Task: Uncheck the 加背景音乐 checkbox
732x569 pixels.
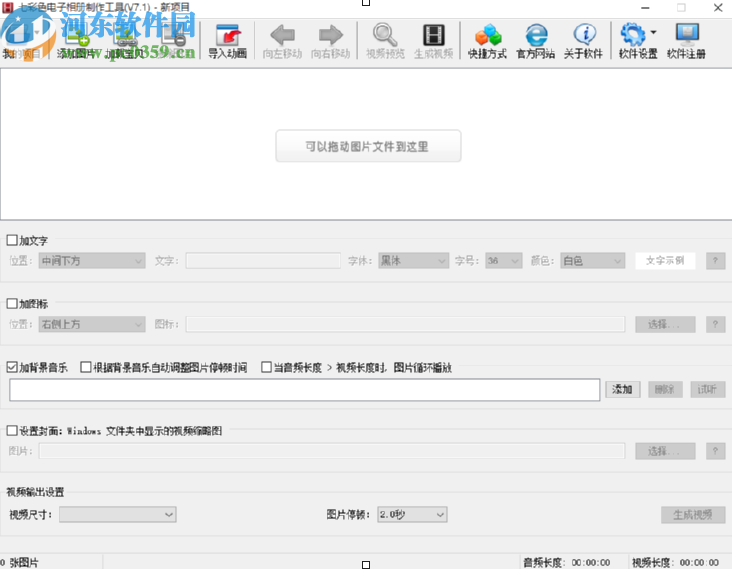Action: [x=12, y=367]
